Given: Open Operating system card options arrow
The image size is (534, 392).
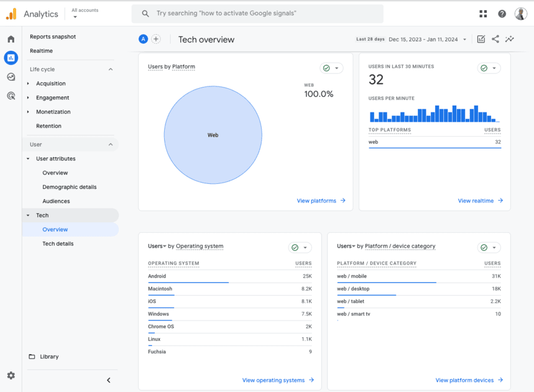Looking at the screenshot, I should 305,247.
